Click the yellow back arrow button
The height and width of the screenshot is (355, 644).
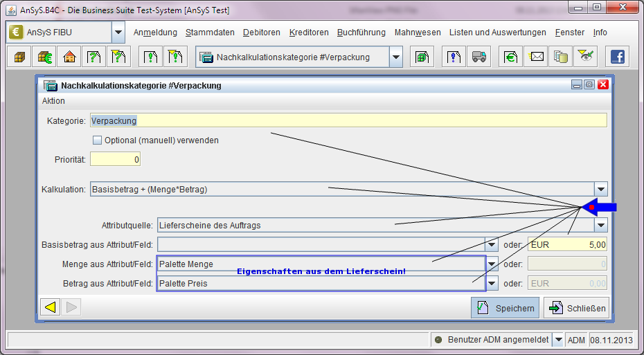(x=49, y=308)
